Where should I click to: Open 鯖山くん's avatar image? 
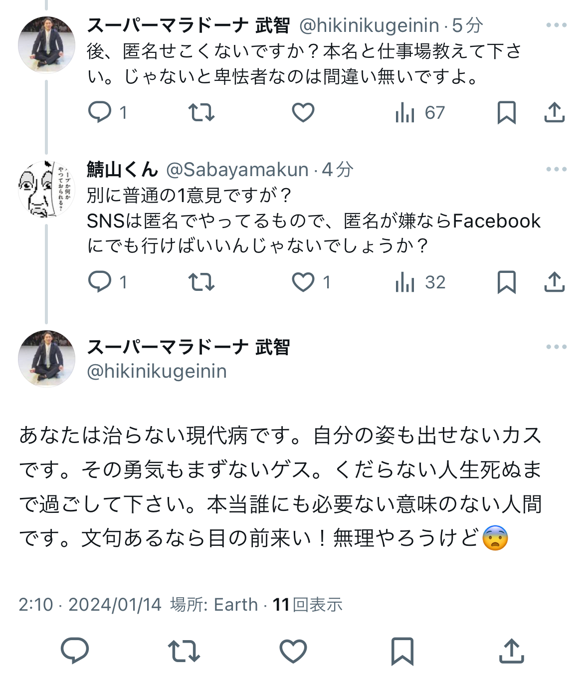(x=46, y=189)
